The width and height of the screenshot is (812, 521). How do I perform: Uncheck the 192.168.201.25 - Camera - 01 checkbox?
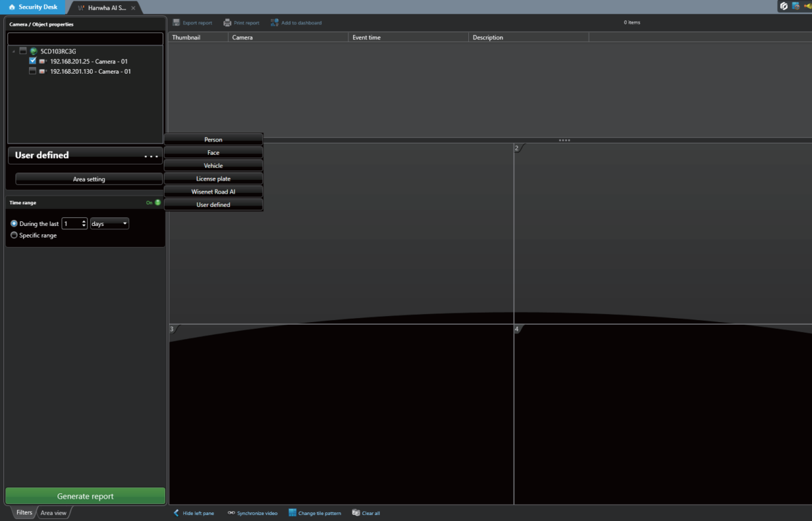pyautogui.click(x=32, y=61)
